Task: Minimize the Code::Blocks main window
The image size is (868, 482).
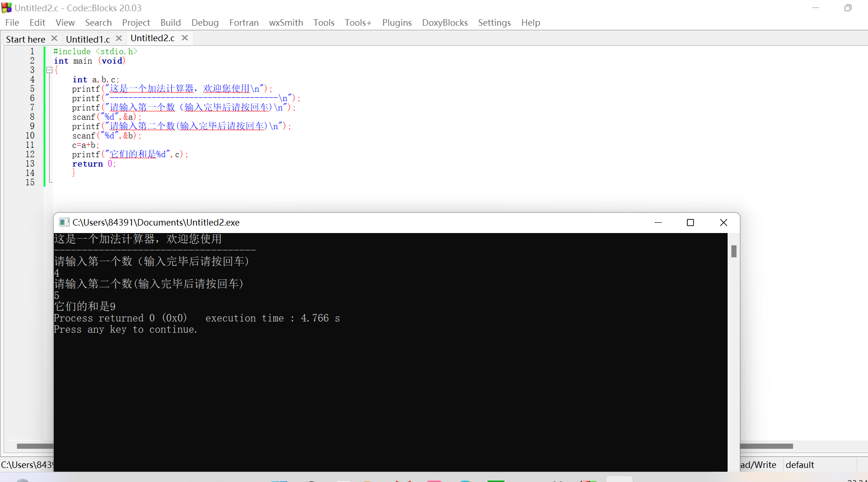Action: pyautogui.click(x=816, y=8)
